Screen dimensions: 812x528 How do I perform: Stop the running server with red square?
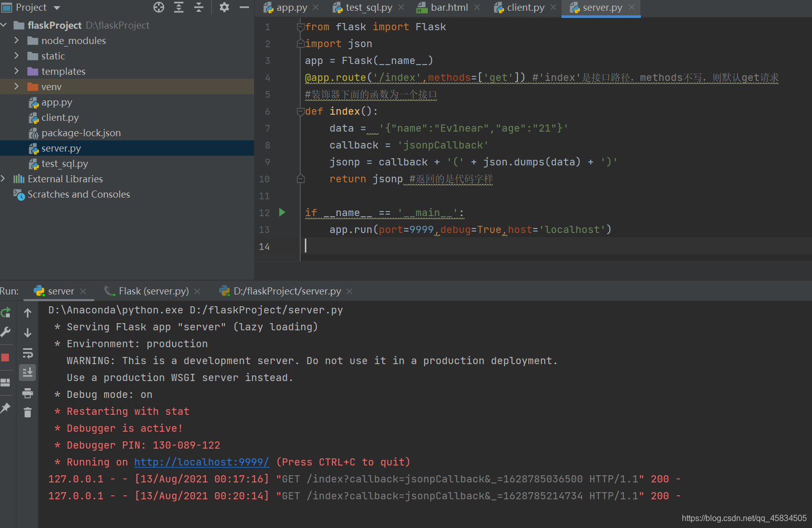point(5,357)
